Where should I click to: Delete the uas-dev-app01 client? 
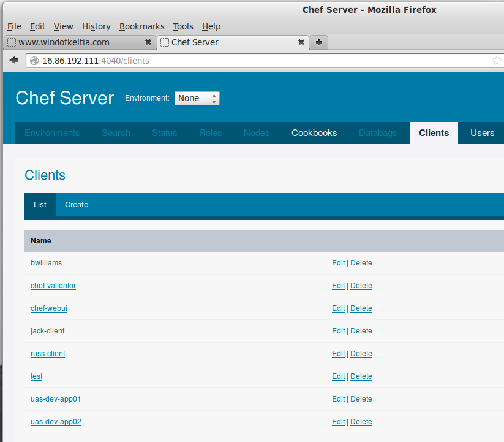click(361, 399)
